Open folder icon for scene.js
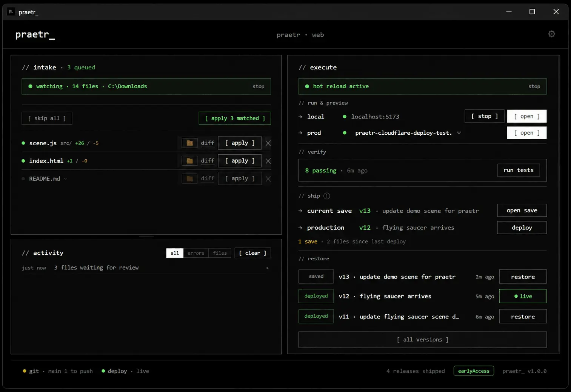The height and width of the screenshot is (392, 571). tap(189, 143)
